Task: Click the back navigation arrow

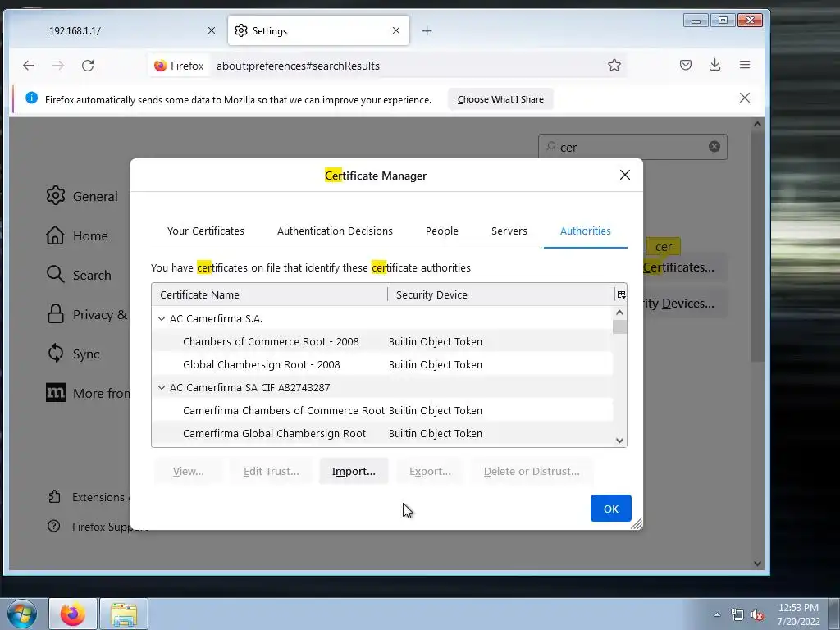Action: point(29,66)
